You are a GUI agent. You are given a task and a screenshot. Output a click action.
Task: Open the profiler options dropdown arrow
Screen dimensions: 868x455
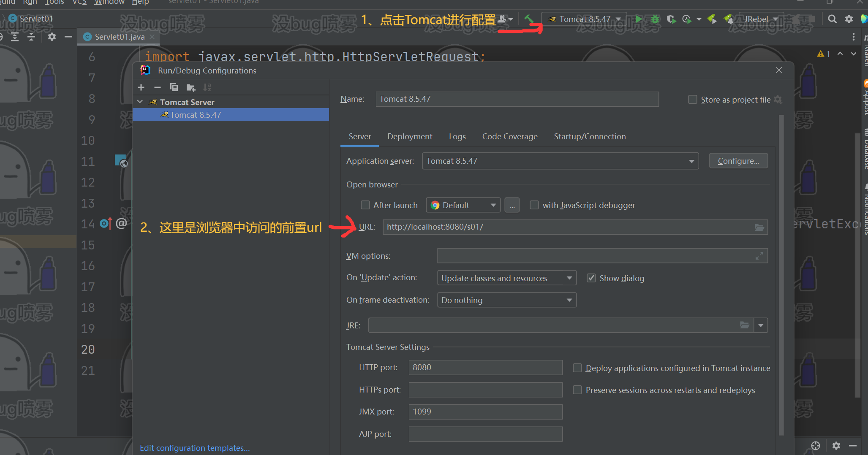[699, 19]
